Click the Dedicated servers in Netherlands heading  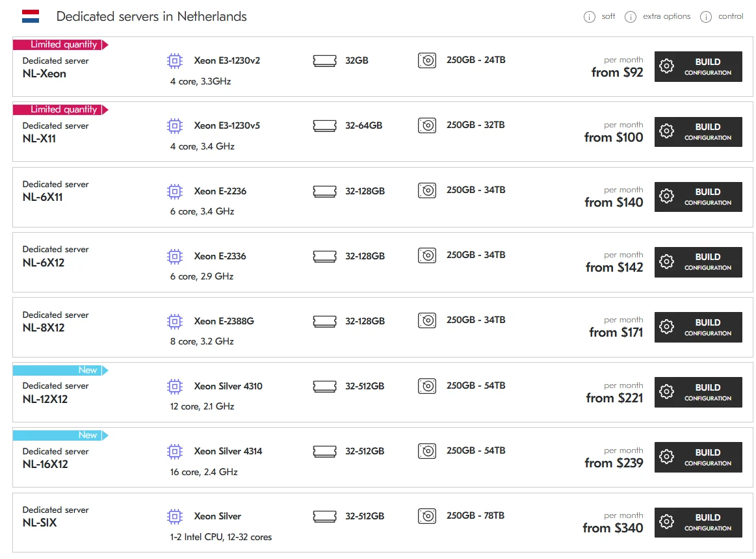[151, 17]
